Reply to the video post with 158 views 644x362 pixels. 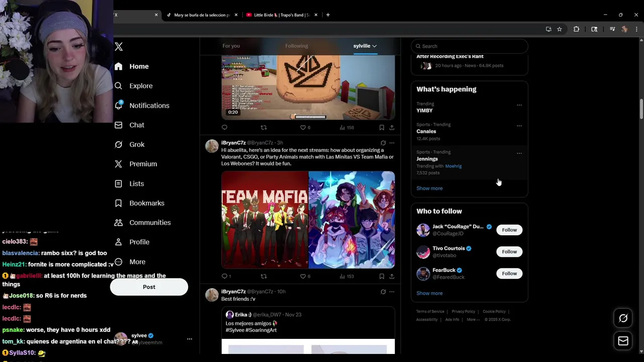[x=224, y=128]
